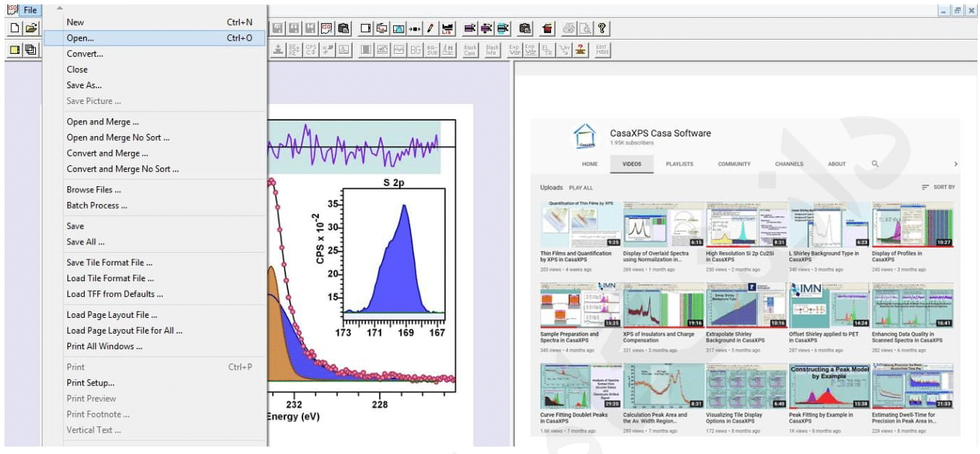980x454 pixels.
Task: Open 'Curve Fitting Doublet Peaks' video title
Action: [x=574, y=418]
